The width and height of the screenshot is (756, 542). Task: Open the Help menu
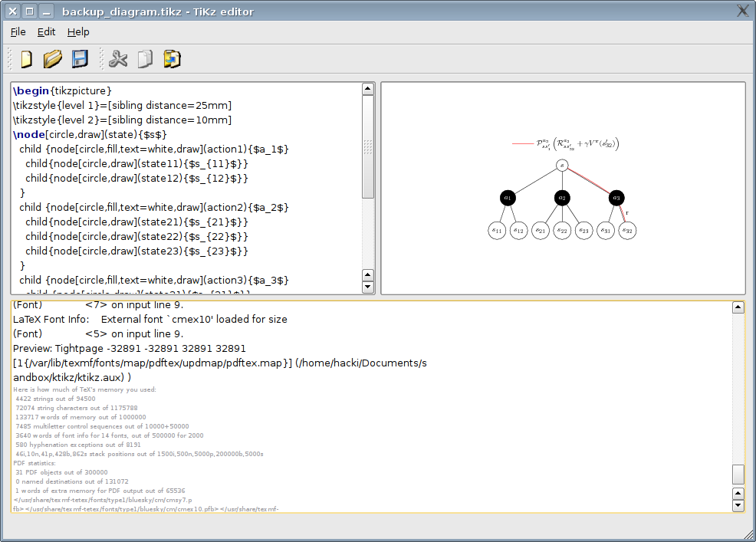click(x=78, y=31)
